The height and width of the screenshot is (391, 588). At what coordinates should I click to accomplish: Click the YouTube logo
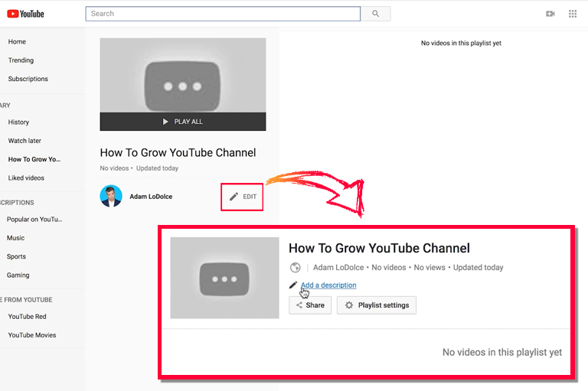[25, 14]
